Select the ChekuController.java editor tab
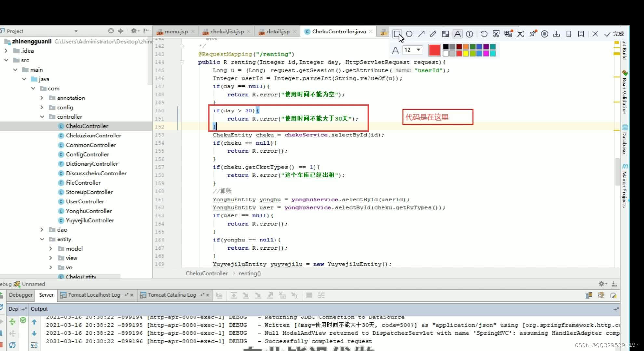This screenshot has width=644, height=351. coord(339,32)
